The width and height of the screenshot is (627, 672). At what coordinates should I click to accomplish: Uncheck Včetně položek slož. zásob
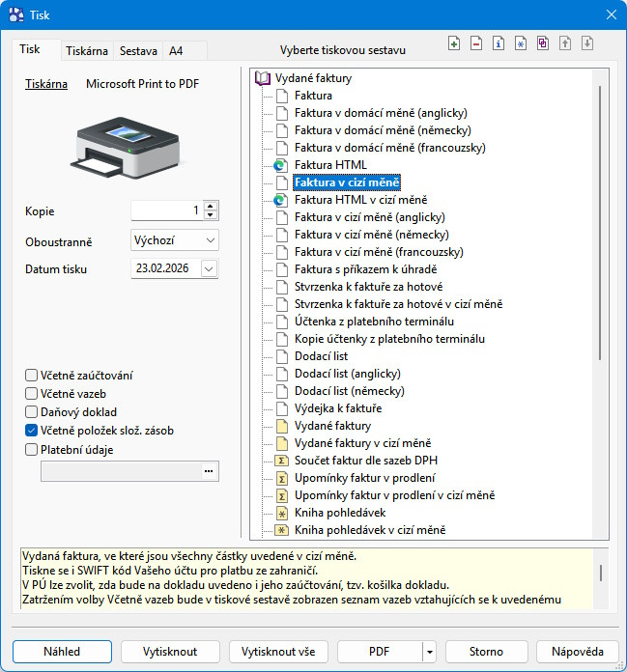(31, 431)
